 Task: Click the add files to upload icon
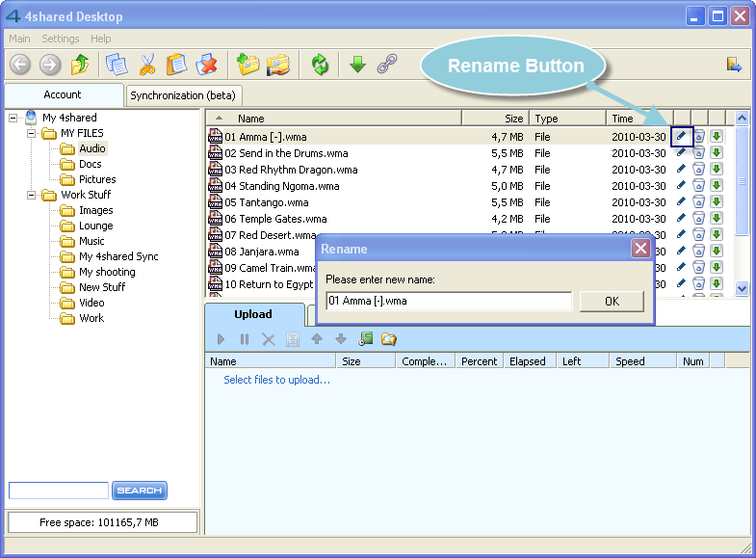365,339
